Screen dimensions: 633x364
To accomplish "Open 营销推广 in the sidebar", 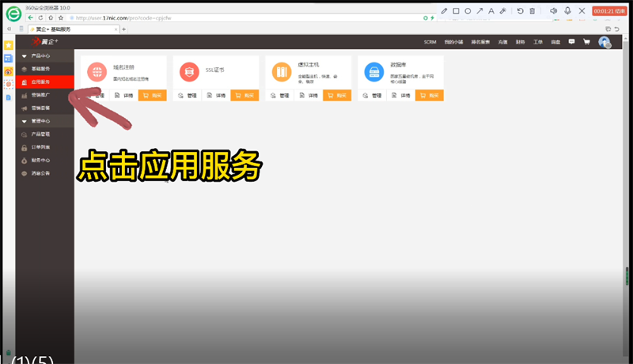I will (45, 95).
